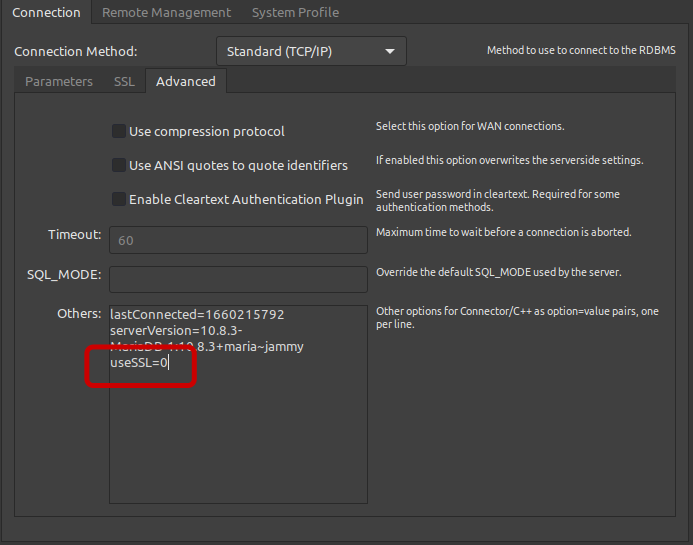This screenshot has height=545, width=693.
Task: Click the Others: label
Action: point(79,314)
